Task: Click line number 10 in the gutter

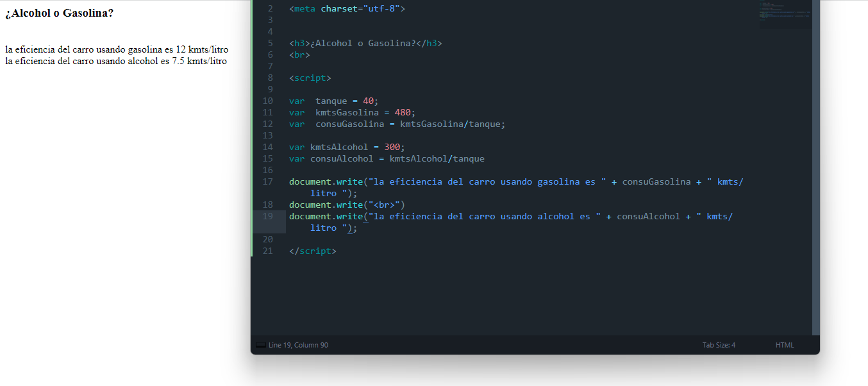Action: coord(268,101)
